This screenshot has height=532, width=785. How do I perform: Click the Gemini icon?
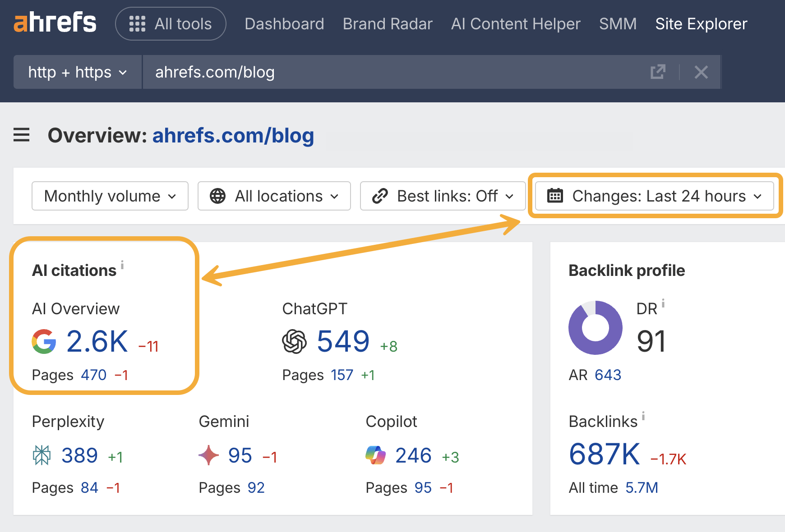pos(208,455)
